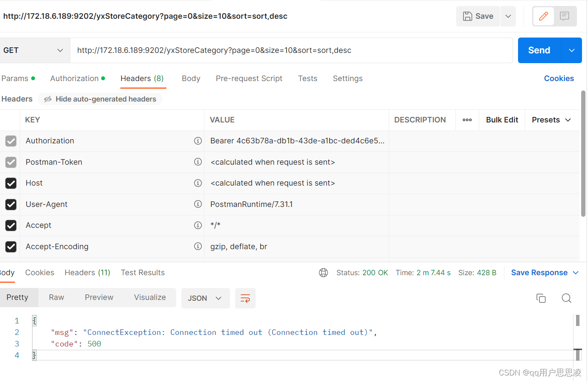Click the */* Accept value
The width and height of the screenshot is (588, 381).
tap(215, 225)
